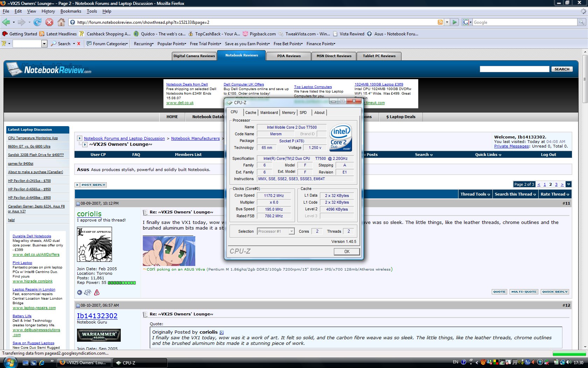588x368 pixels.
Task: Click the NotebookReview site search field
Action: coord(514,69)
